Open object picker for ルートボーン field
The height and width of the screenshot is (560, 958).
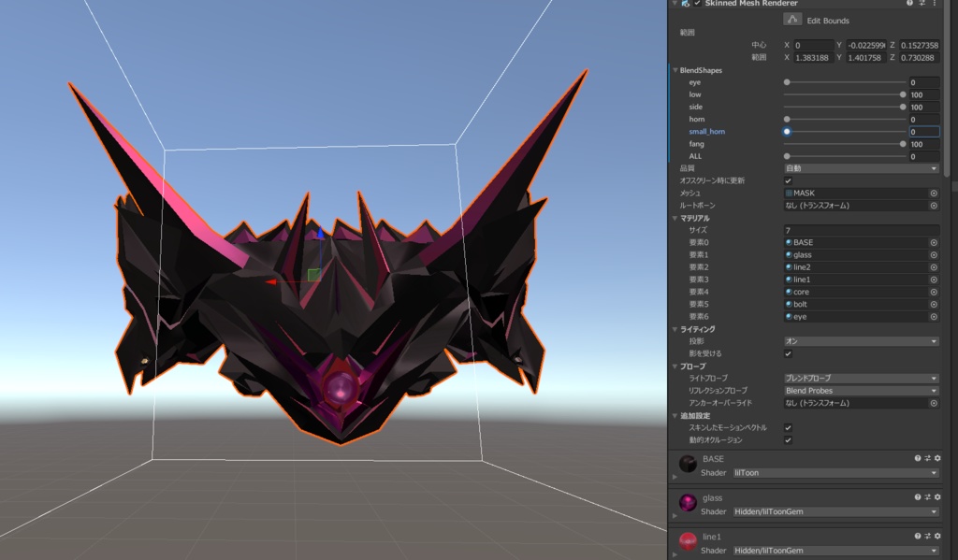point(934,206)
